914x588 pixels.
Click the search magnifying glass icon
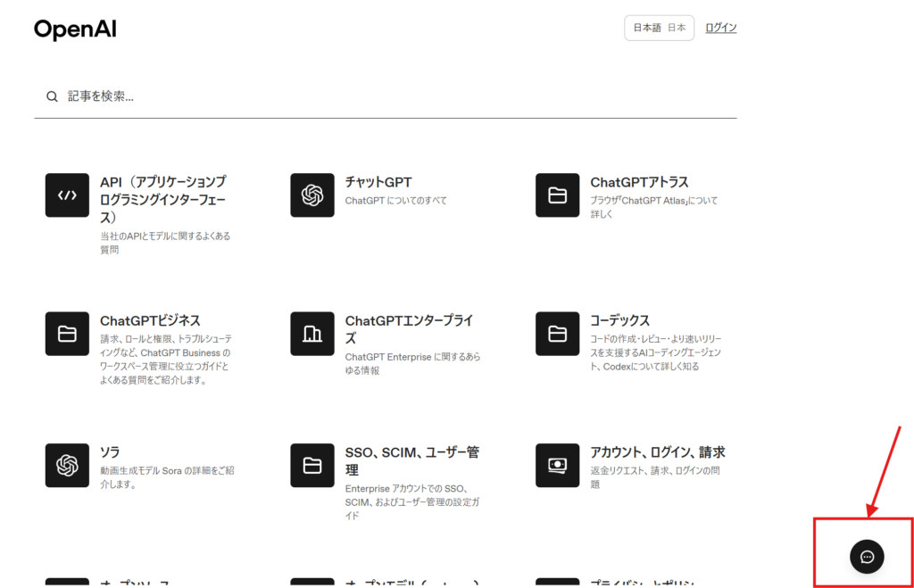(52, 96)
